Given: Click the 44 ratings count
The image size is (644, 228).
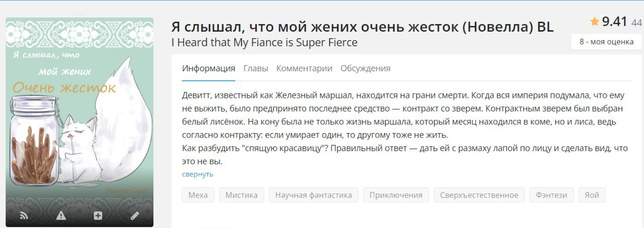Looking at the screenshot, I should pyautogui.click(x=636, y=23).
